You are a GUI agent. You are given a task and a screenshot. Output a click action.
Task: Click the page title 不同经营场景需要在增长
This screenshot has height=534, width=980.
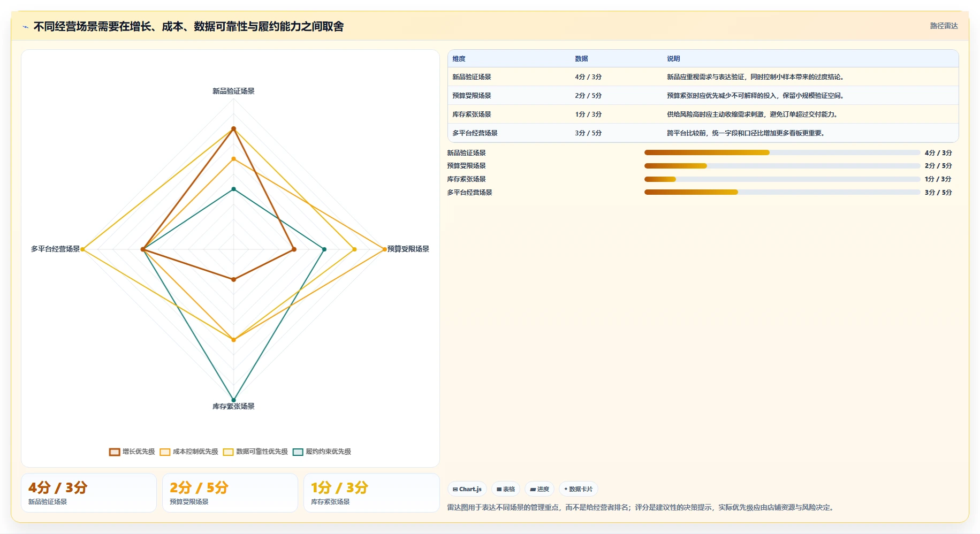(x=188, y=27)
